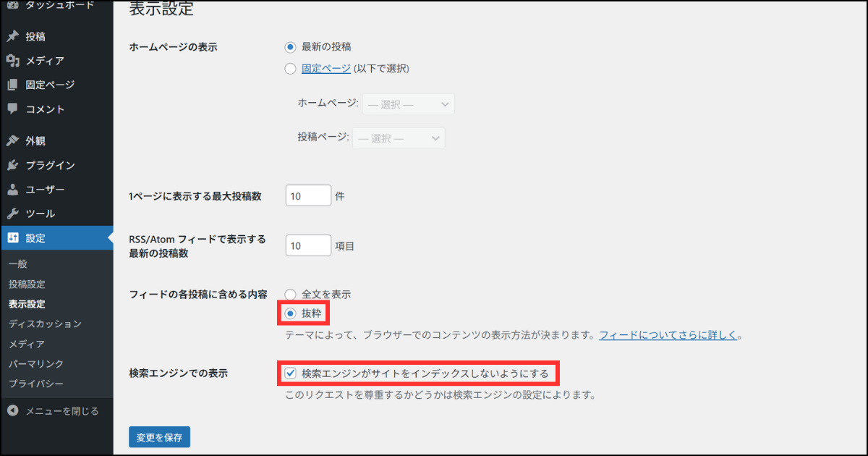
Task: Open the 投稿ページ selection dropdown
Action: (x=399, y=138)
